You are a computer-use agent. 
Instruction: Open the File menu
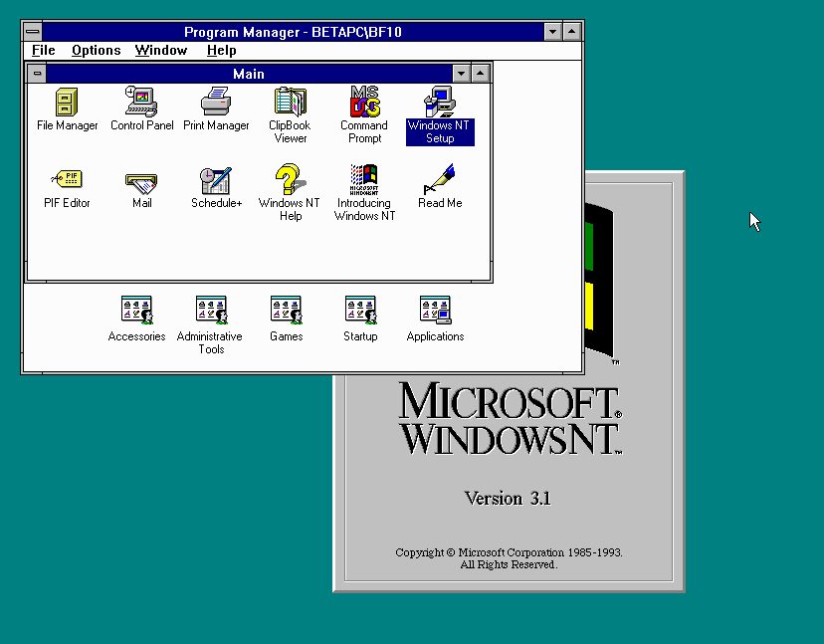pyautogui.click(x=43, y=51)
